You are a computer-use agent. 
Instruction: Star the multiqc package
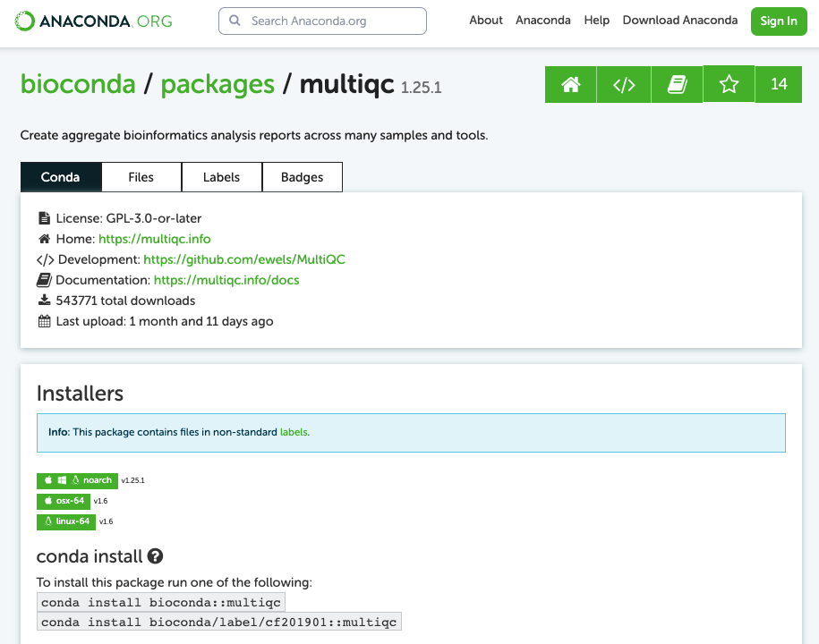coord(729,83)
